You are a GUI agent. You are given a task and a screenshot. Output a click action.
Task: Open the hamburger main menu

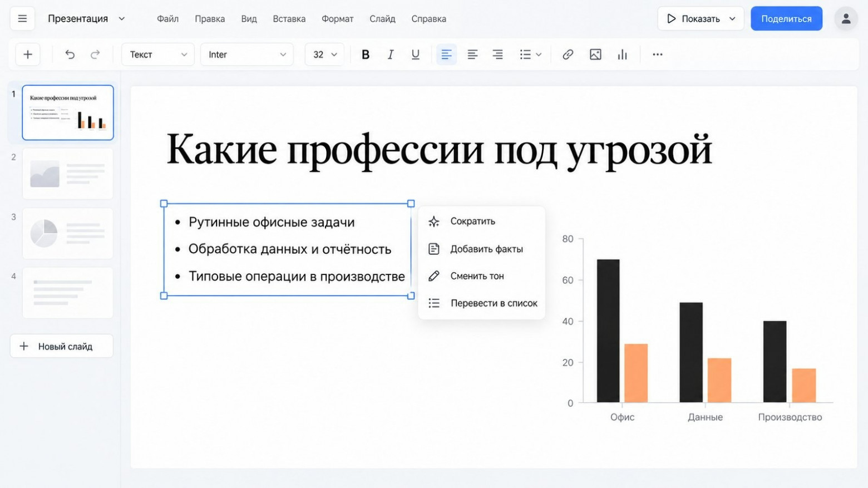22,18
